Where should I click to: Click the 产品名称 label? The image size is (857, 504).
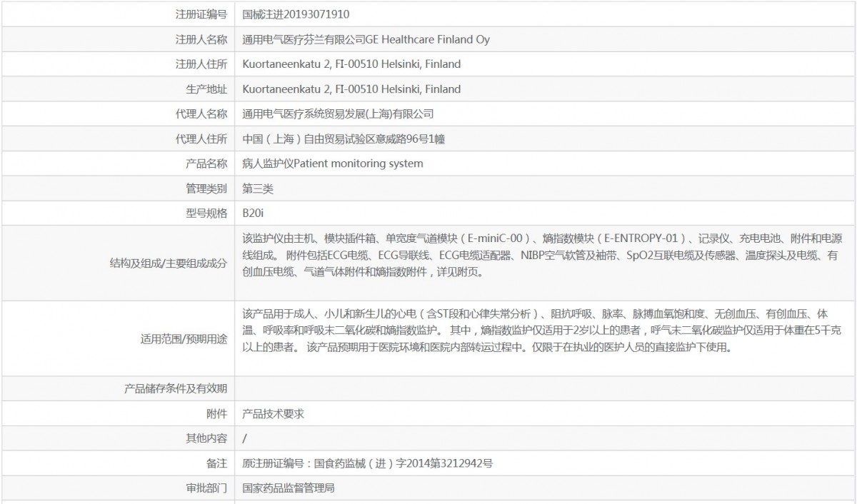[206, 163]
